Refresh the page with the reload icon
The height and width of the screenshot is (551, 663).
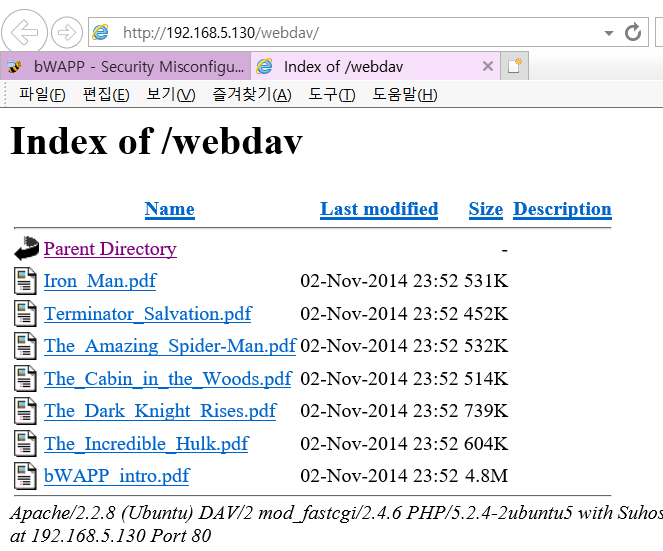click(x=633, y=33)
